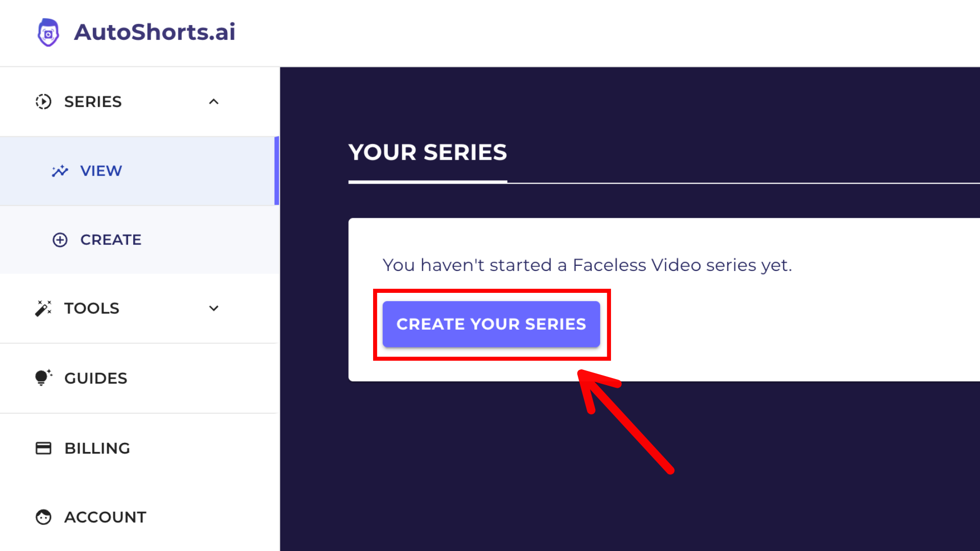Image resolution: width=980 pixels, height=551 pixels.
Task: Click the Account face icon
Action: [x=43, y=517]
